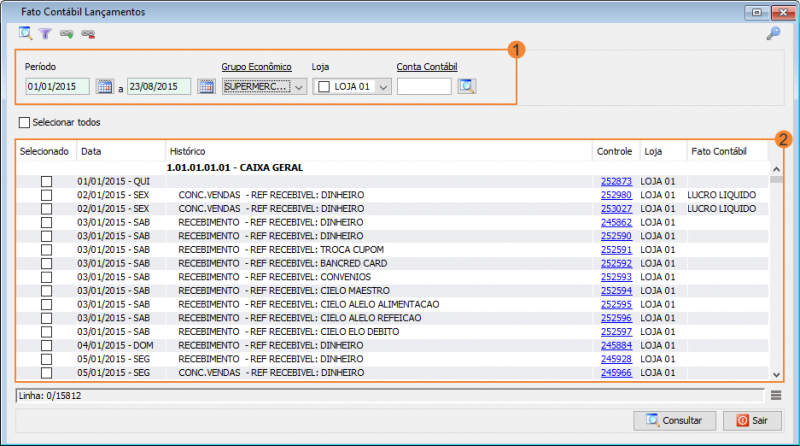Click the scrollbar down arrow in grid

pyautogui.click(x=777, y=375)
